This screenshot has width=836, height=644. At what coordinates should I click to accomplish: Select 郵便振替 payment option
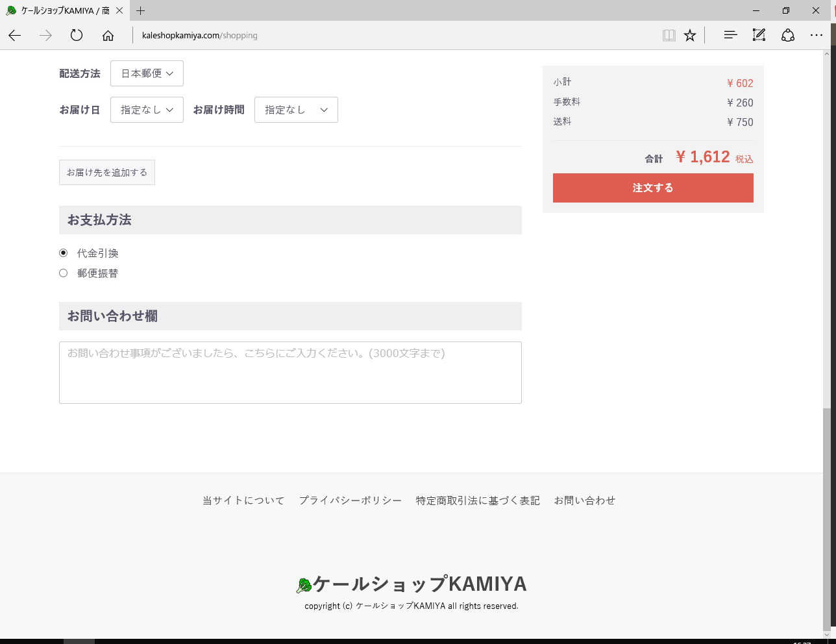[64, 273]
